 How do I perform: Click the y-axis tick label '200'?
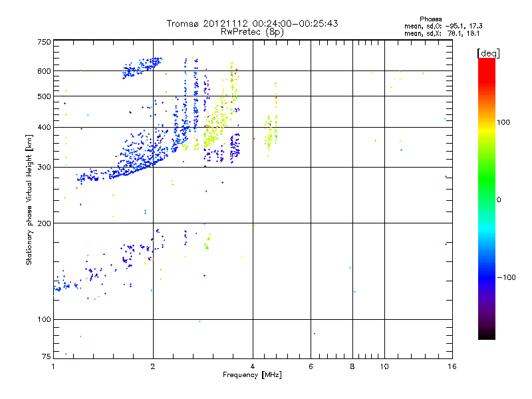click(44, 223)
